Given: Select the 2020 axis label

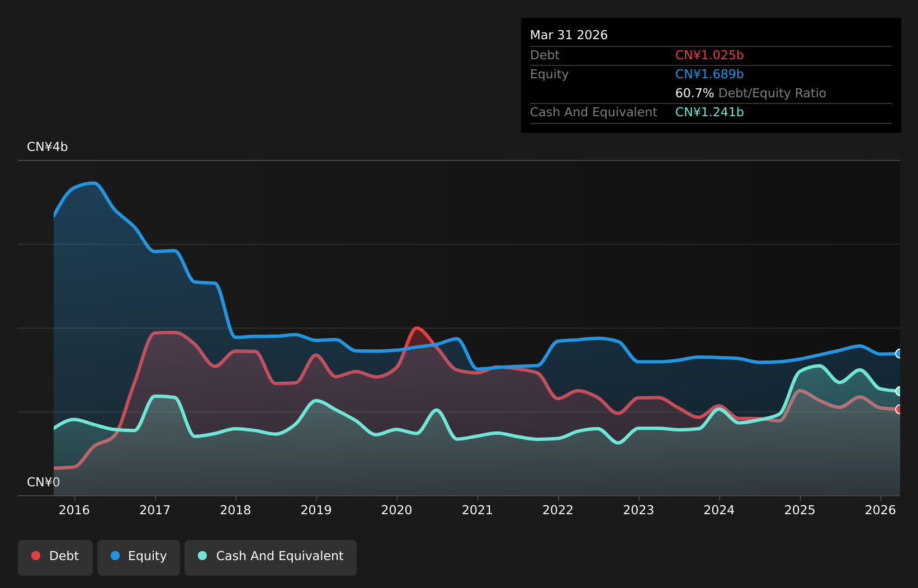Looking at the screenshot, I should (x=397, y=510).
